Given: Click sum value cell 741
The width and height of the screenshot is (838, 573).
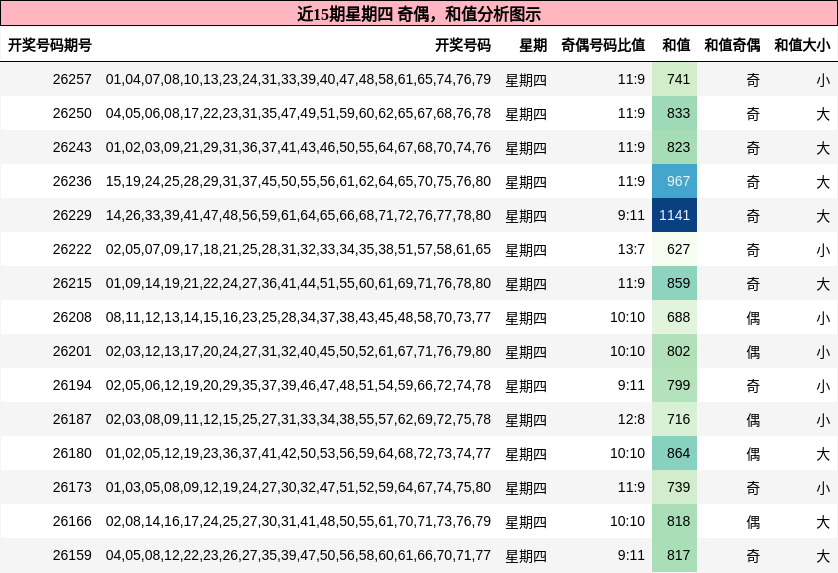Looking at the screenshot, I should click(x=674, y=80).
